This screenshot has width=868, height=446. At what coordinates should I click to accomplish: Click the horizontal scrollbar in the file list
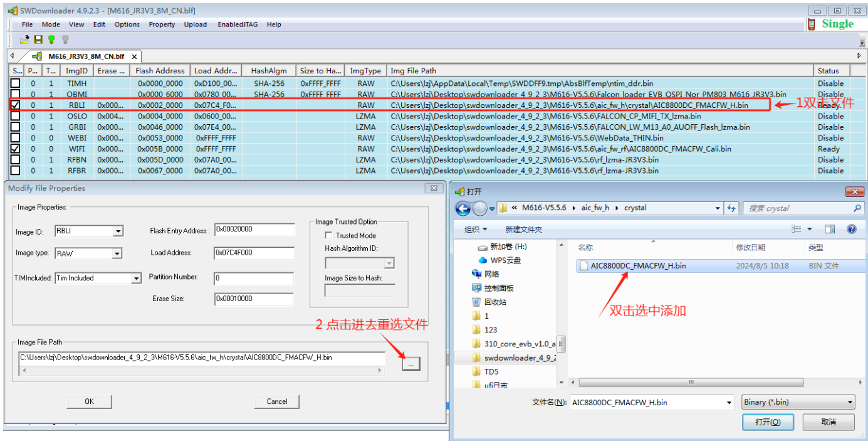[x=691, y=383]
